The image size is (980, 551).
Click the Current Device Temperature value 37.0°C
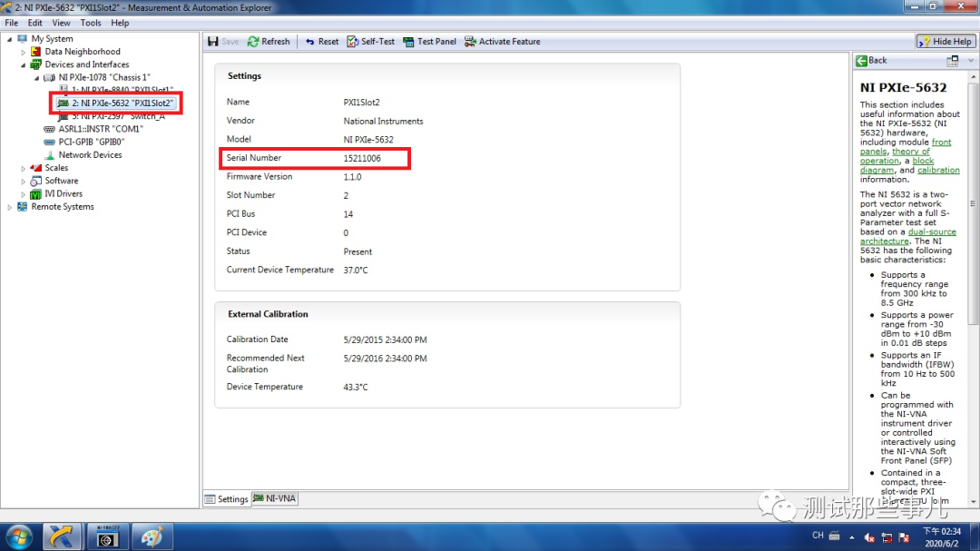356,271
